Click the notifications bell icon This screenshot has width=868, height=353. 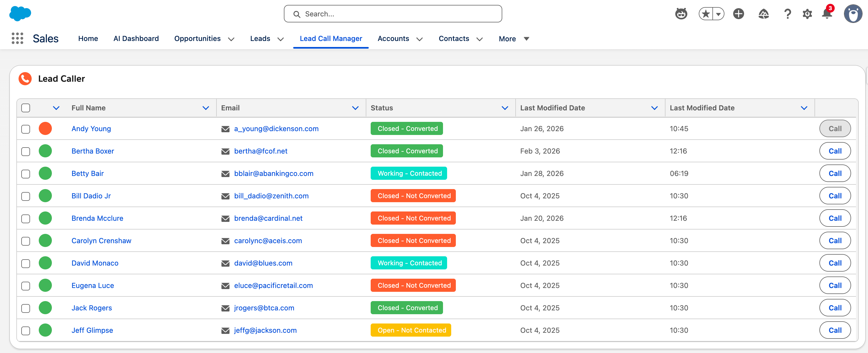827,14
